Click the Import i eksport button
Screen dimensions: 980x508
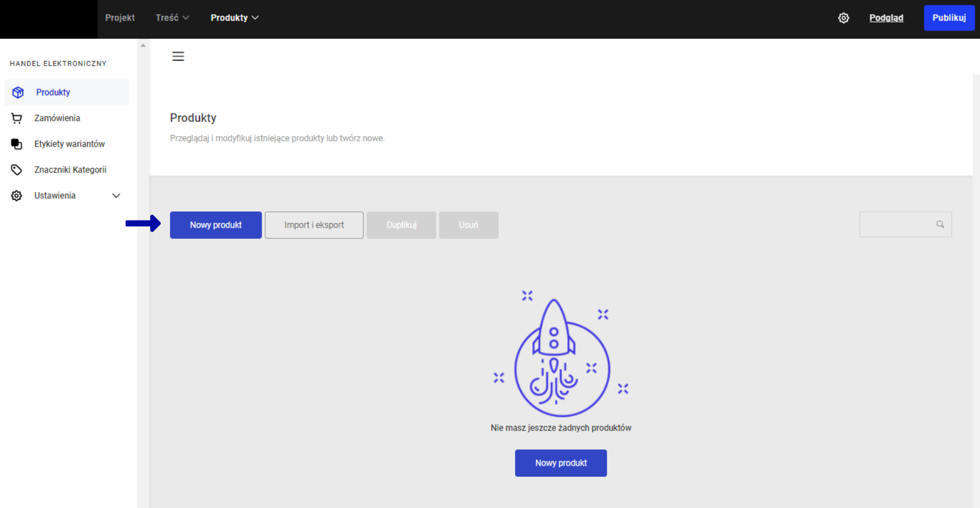(314, 225)
